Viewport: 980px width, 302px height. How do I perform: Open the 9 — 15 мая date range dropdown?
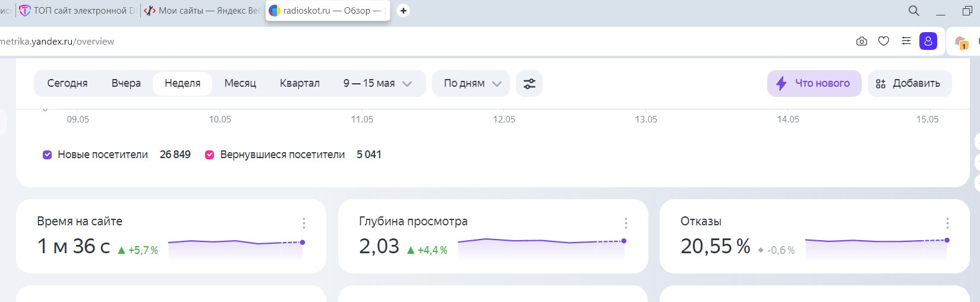(377, 83)
